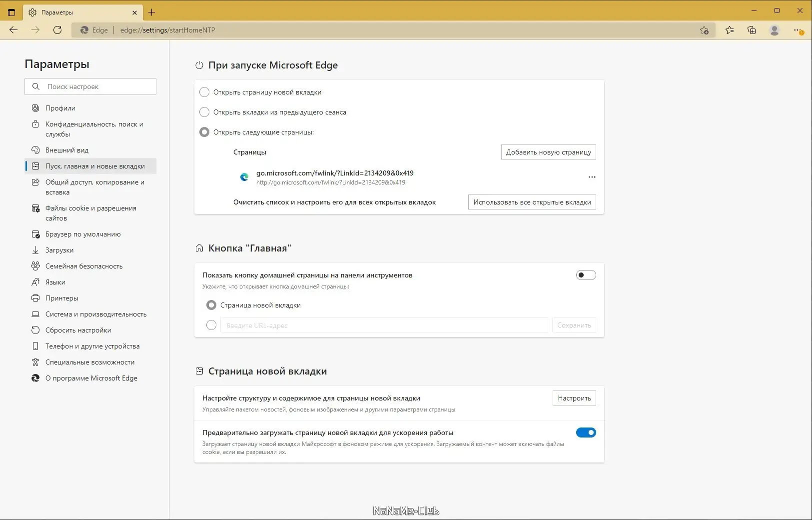Screen dimensions: 812x520
Task: Open a new tab with plus icon
Action: [x=152, y=12]
